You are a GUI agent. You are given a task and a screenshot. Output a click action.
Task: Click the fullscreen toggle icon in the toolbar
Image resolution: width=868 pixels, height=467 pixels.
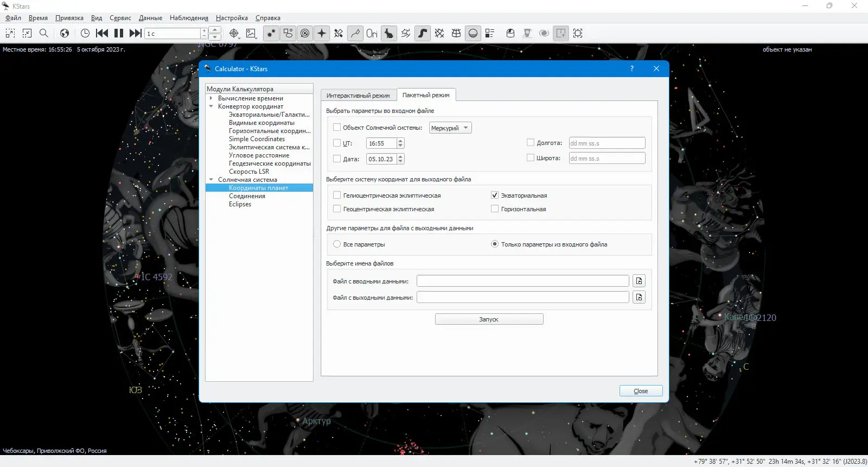pyautogui.click(x=578, y=33)
